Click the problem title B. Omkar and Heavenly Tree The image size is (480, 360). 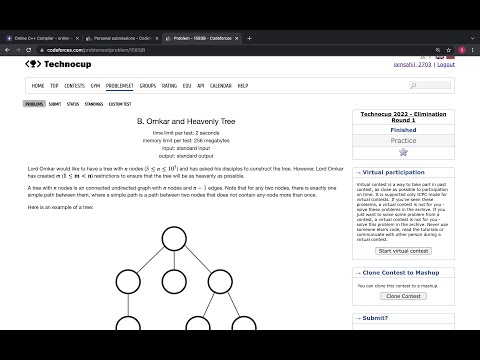pyautogui.click(x=186, y=121)
